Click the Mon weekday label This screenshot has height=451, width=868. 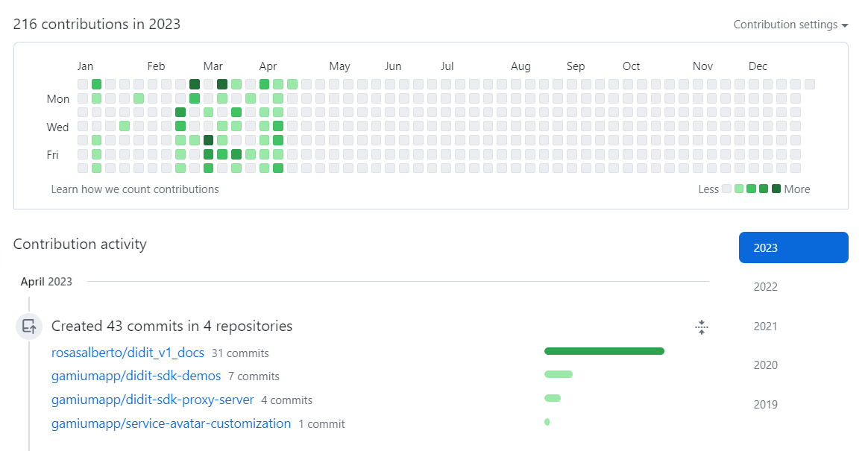point(58,99)
